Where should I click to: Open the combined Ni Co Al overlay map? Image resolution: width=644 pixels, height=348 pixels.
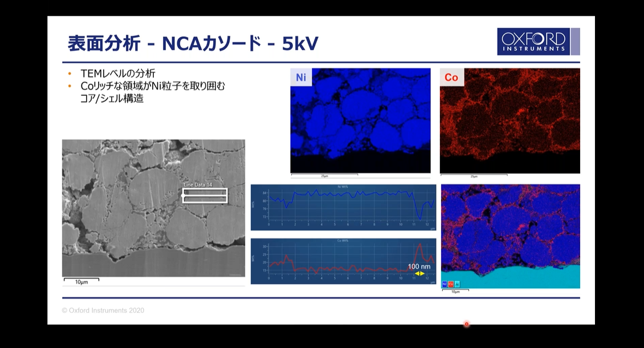(510, 234)
